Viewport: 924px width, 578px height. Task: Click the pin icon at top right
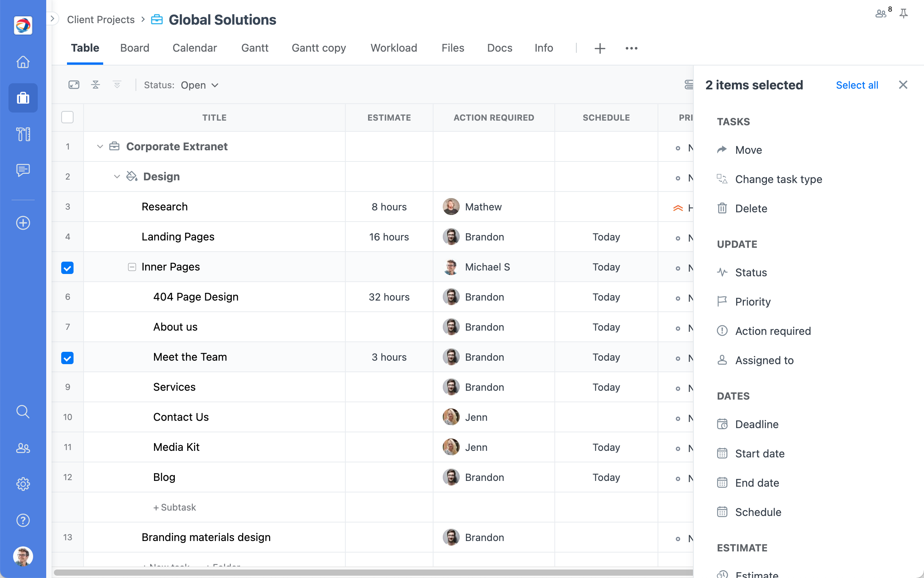click(904, 13)
